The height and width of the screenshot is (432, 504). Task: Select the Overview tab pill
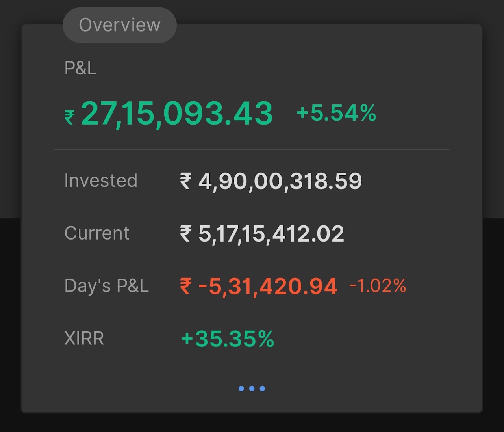[x=120, y=25]
